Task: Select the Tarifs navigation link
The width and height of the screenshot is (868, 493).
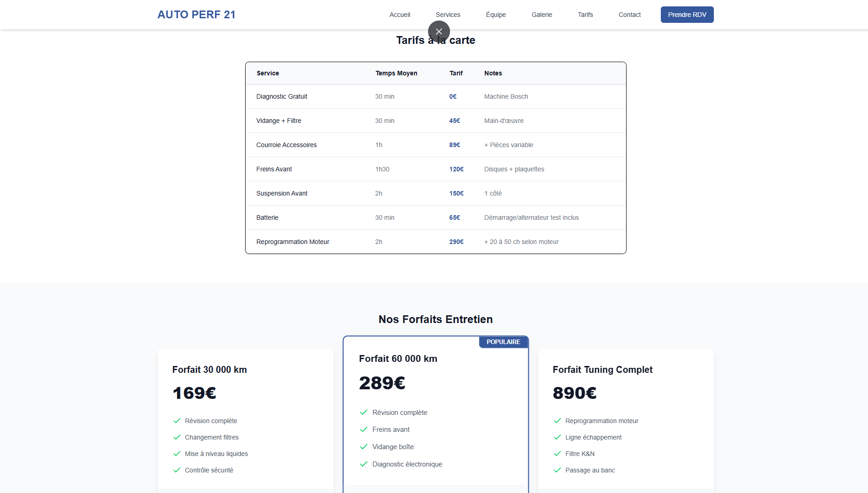Action: (x=585, y=15)
